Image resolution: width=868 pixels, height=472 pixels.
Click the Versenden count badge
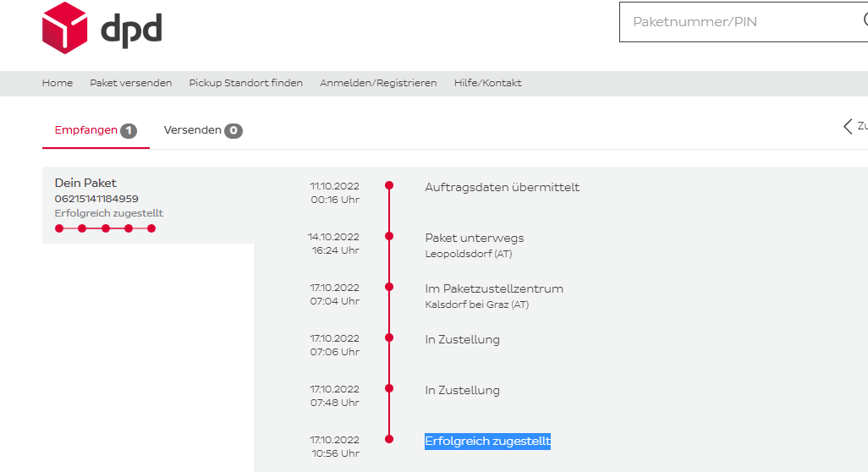coord(233,131)
